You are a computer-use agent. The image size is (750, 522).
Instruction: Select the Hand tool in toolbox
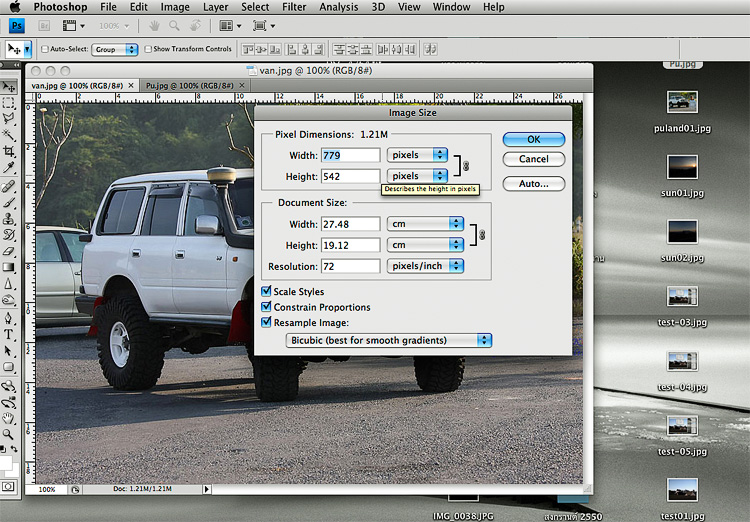(9, 418)
